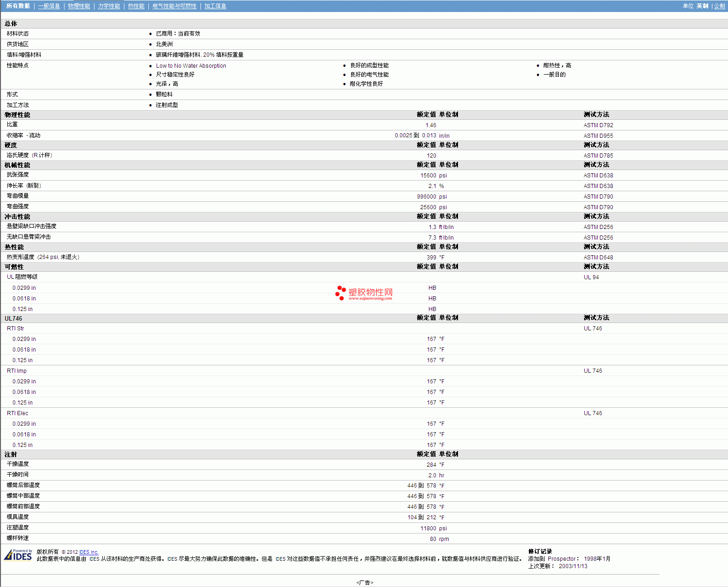The image size is (728, 587).
Task: Select the 修订记录 heading
Action: (540, 552)
